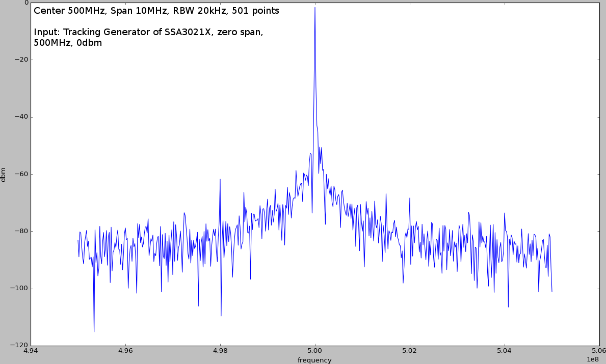Click the 'Input: Tracking Generator of SSA3021X' annotation
606x364 pixels.
(148, 32)
